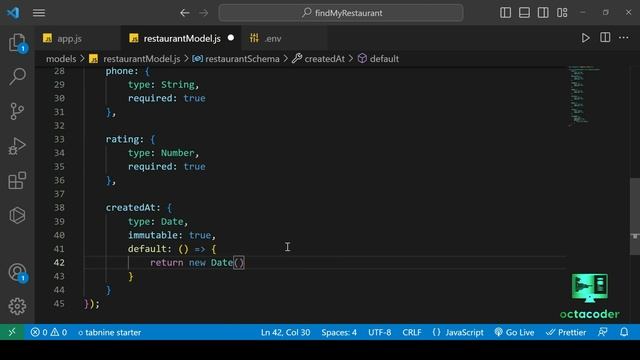Change indentation via Spaces: 4

[339, 332]
